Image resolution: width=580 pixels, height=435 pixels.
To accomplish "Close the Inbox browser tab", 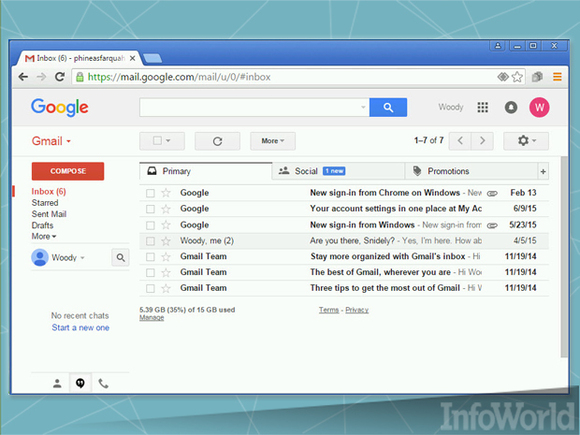I will (x=132, y=58).
